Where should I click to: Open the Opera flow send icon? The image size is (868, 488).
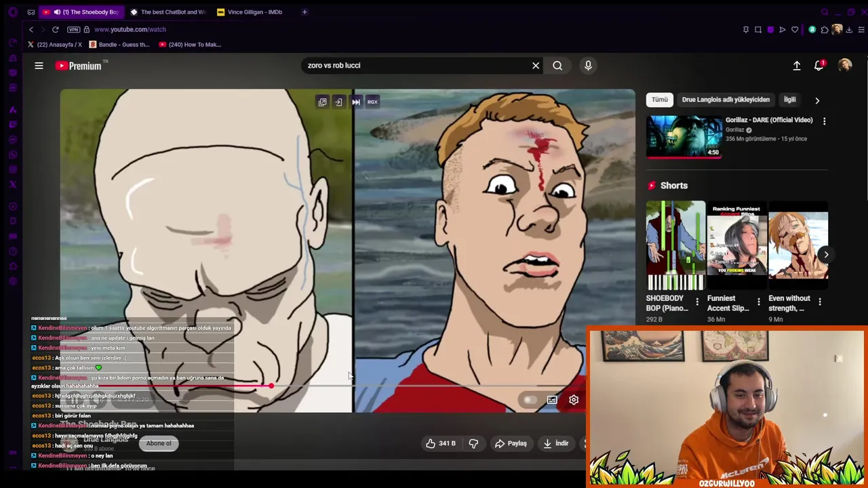coord(783,30)
